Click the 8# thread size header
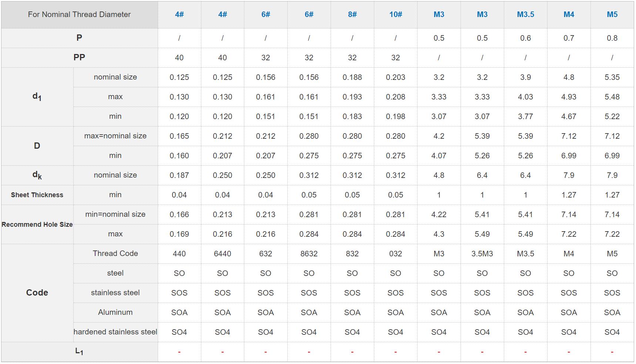The width and height of the screenshot is (636, 364). tap(352, 14)
